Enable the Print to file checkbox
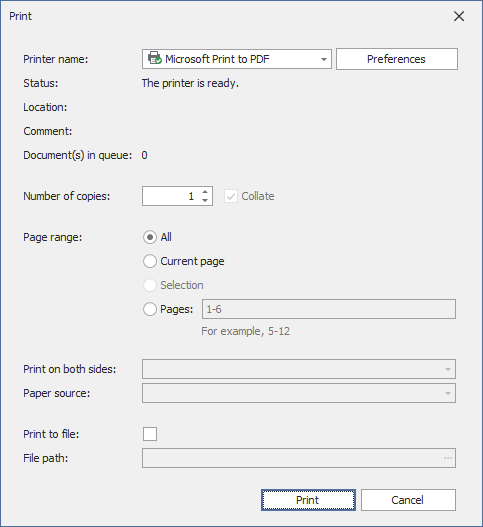This screenshot has height=527, width=483. (x=150, y=434)
